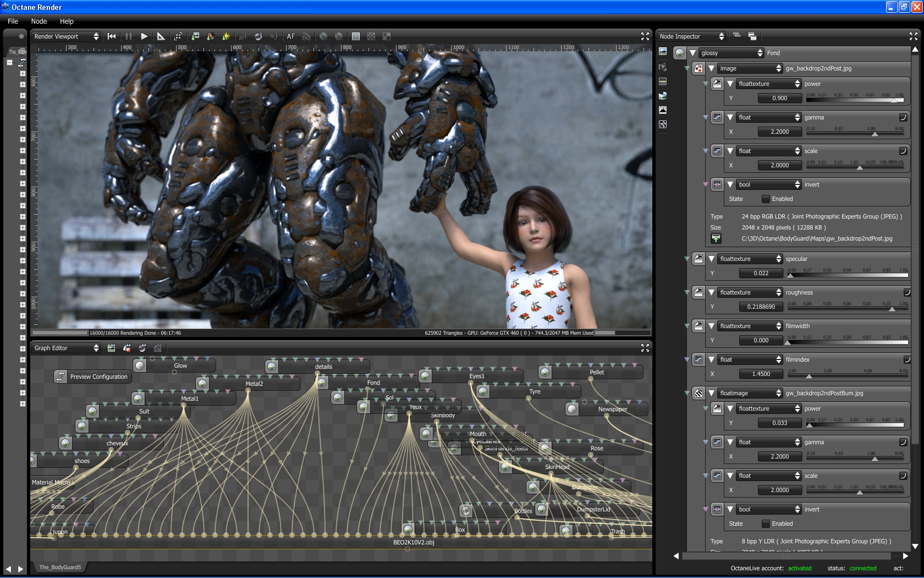This screenshot has height=578, width=924.
Task: Maximize the Render Viewport panel
Action: click(x=645, y=36)
